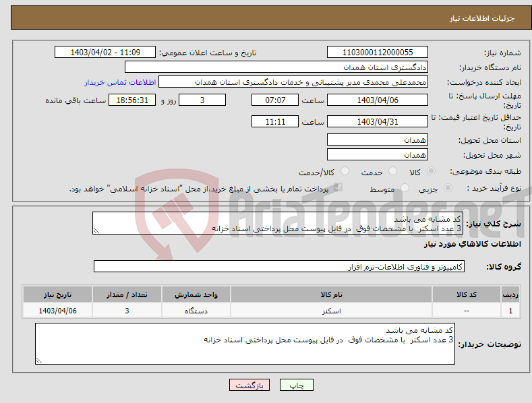Screen dimensions: 532x403
Task: Click the جزئیات اطلاعات نیاز header title
Action: coord(482,18)
